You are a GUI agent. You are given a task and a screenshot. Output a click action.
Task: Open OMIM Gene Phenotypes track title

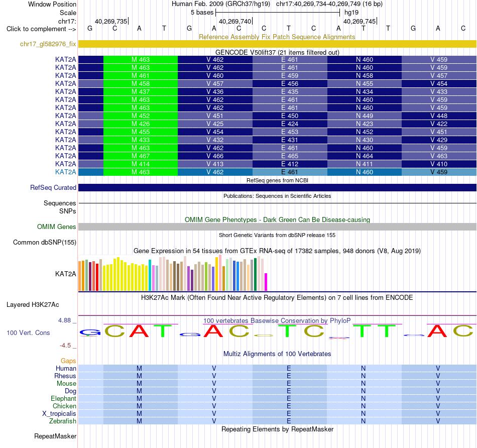point(277,220)
